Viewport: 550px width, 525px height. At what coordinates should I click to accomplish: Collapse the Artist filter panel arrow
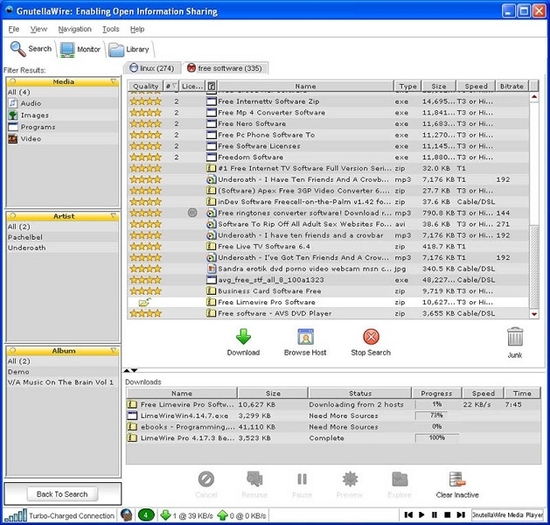[x=113, y=216]
